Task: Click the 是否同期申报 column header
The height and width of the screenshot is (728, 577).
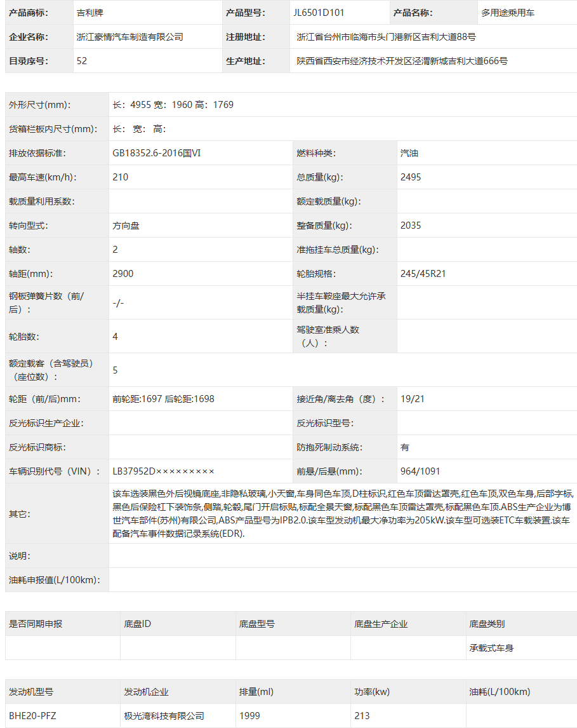Action: click(x=36, y=624)
